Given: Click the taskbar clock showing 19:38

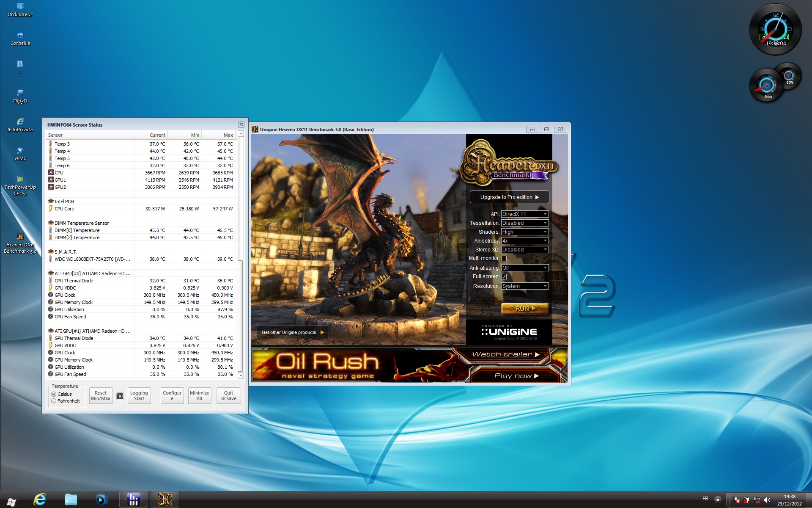Looking at the screenshot, I should [789, 500].
